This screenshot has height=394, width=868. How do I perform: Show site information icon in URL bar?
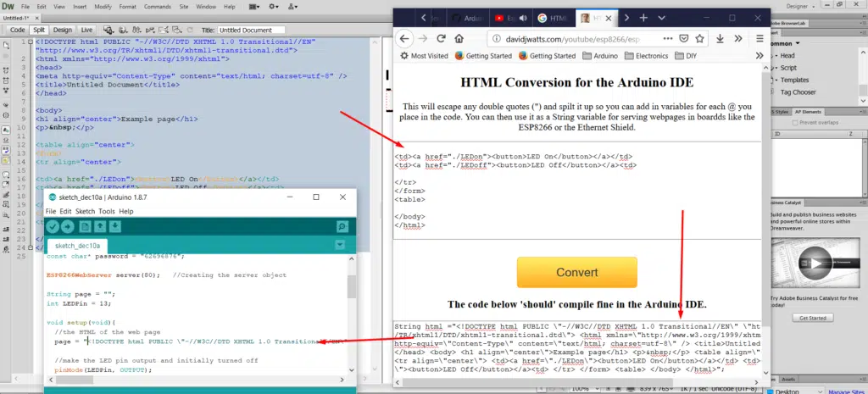496,39
